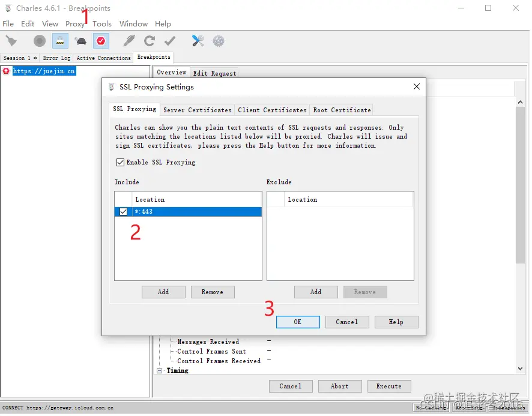This screenshot has width=532, height=416.
Task: Click Charles app icon in title bar
Action: click(x=8, y=8)
